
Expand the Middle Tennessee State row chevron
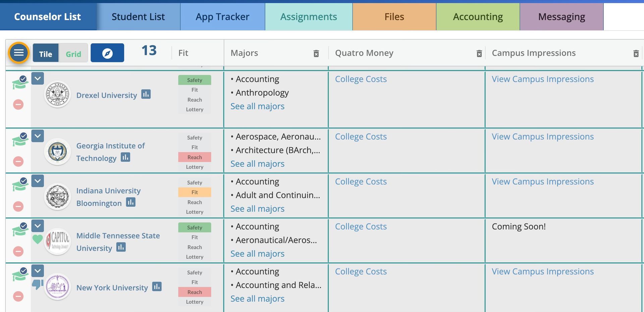click(x=38, y=226)
